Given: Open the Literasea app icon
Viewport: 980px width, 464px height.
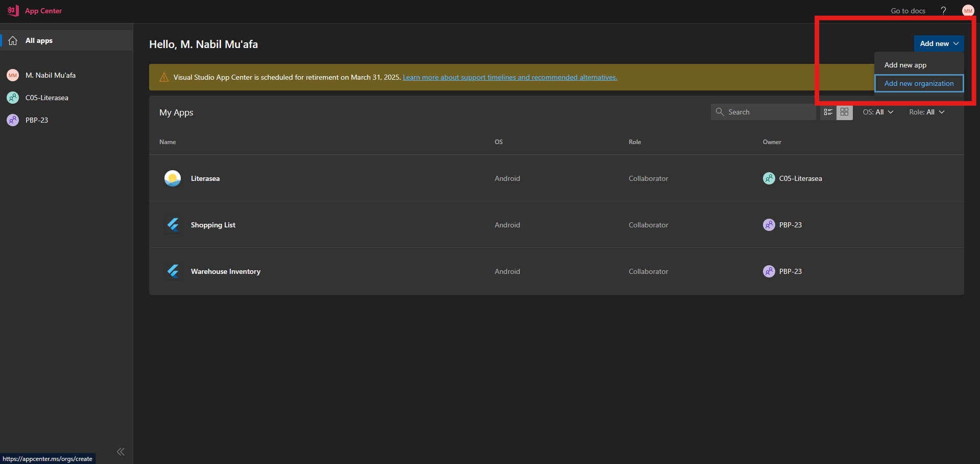Looking at the screenshot, I should (x=173, y=178).
